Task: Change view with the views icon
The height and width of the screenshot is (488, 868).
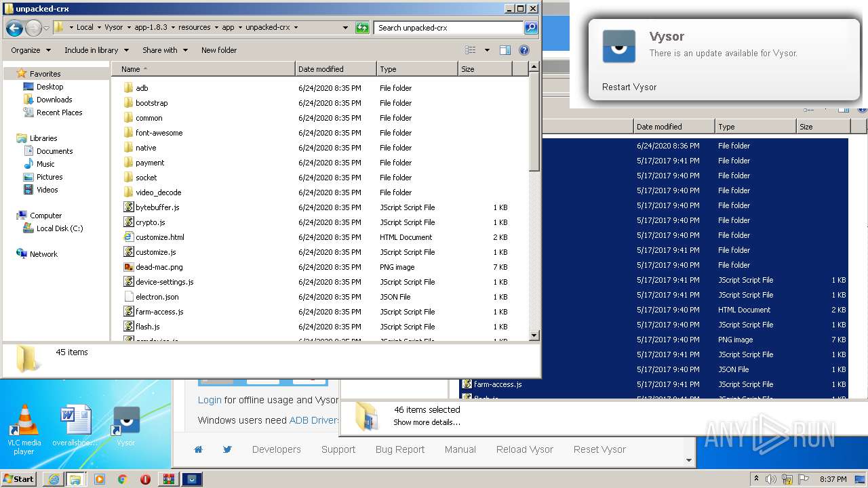Action: (471, 50)
